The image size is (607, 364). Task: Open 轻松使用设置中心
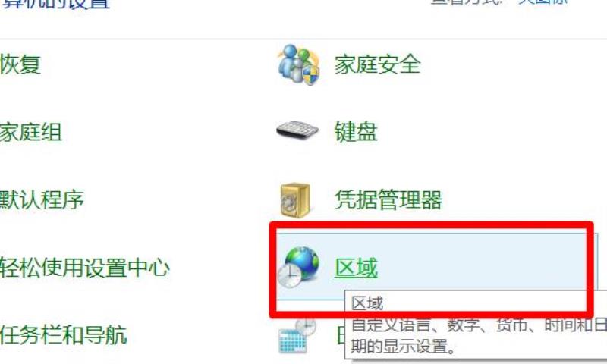point(84,268)
